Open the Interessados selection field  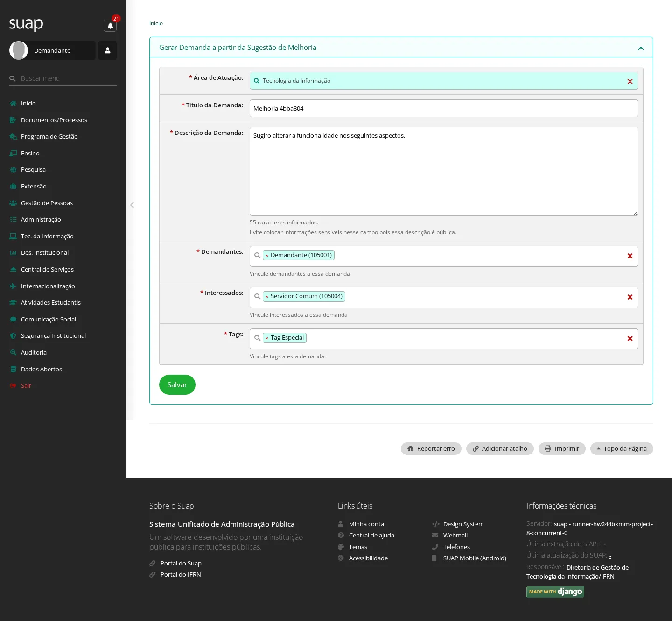pyautogui.click(x=444, y=298)
